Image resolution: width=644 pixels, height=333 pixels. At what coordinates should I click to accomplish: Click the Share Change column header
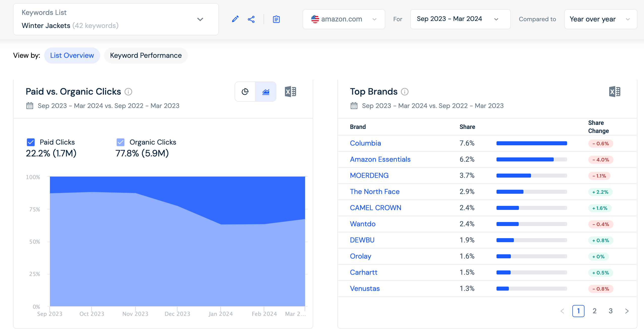click(x=598, y=127)
